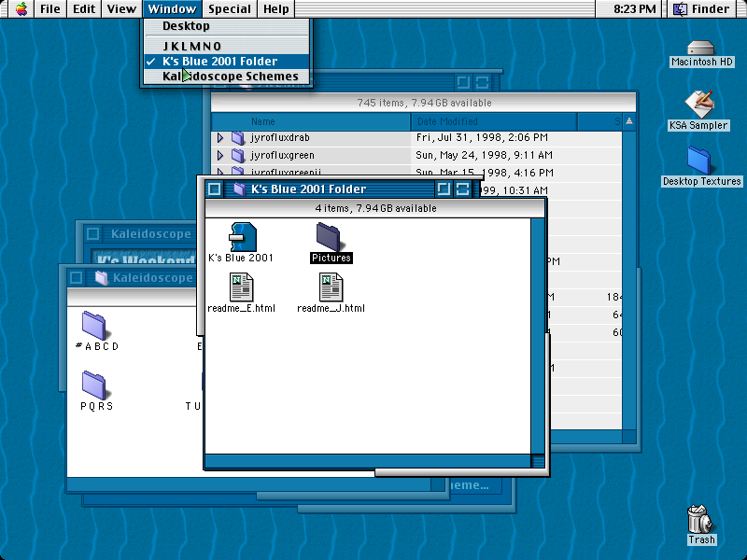The height and width of the screenshot is (560, 747).
Task: Open the Help menu
Action: (275, 9)
